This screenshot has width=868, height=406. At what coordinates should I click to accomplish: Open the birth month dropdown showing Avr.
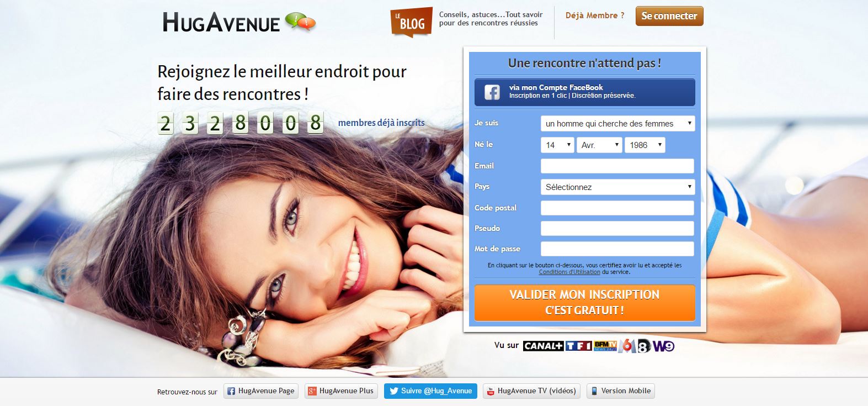coord(599,145)
